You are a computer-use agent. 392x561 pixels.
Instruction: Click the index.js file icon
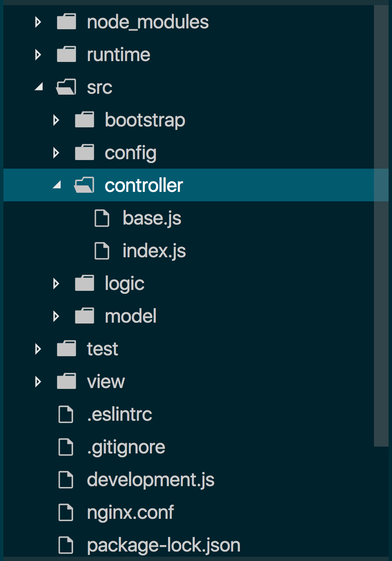102,251
